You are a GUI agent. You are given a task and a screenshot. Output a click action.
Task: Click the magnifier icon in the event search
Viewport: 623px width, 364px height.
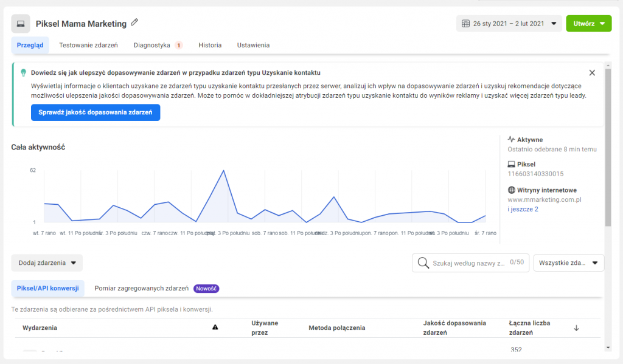[x=423, y=263]
